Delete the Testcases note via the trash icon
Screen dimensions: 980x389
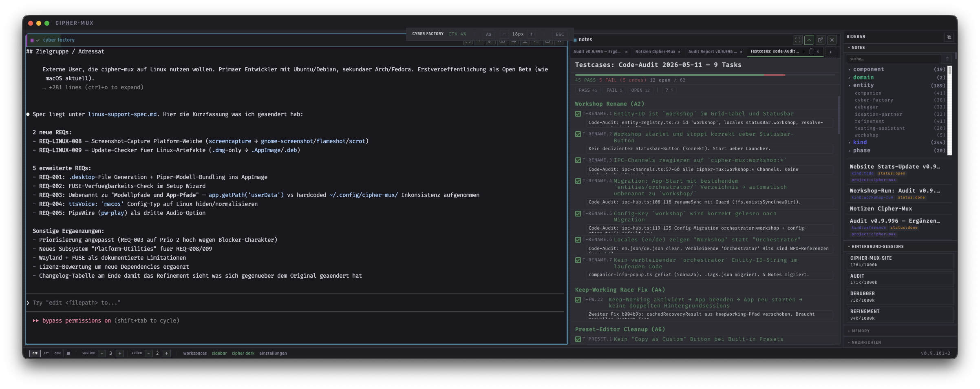click(x=811, y=52)
